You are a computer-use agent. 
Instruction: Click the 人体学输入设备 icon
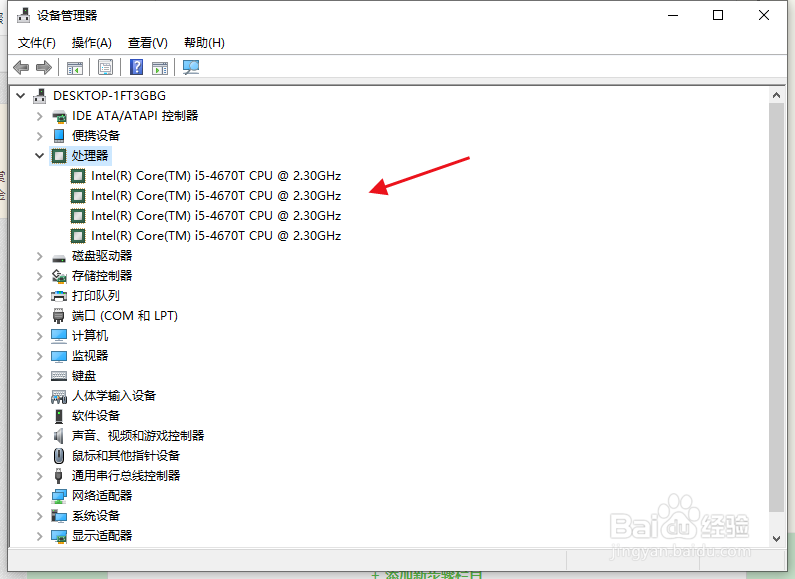(x=59, y=396)
